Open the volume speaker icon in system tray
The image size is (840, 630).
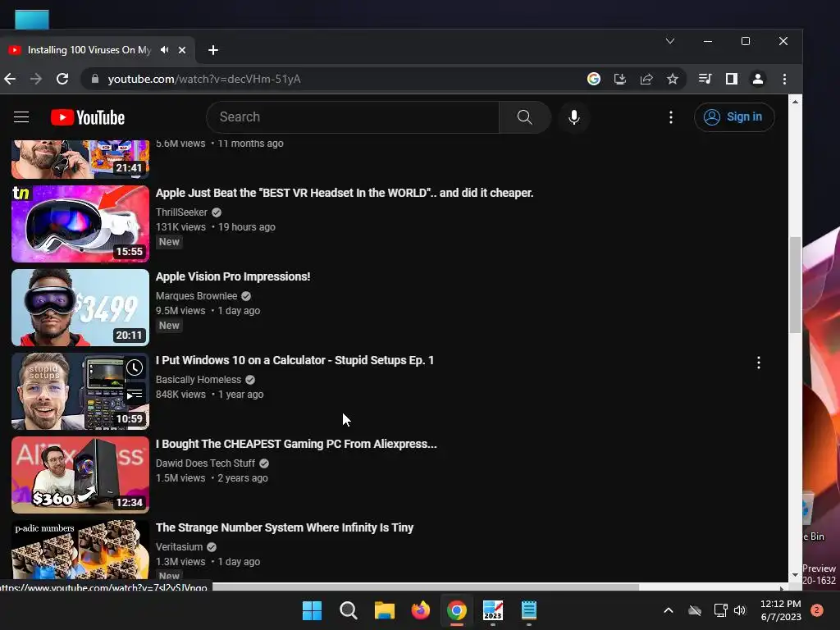(x=740, y=610)
